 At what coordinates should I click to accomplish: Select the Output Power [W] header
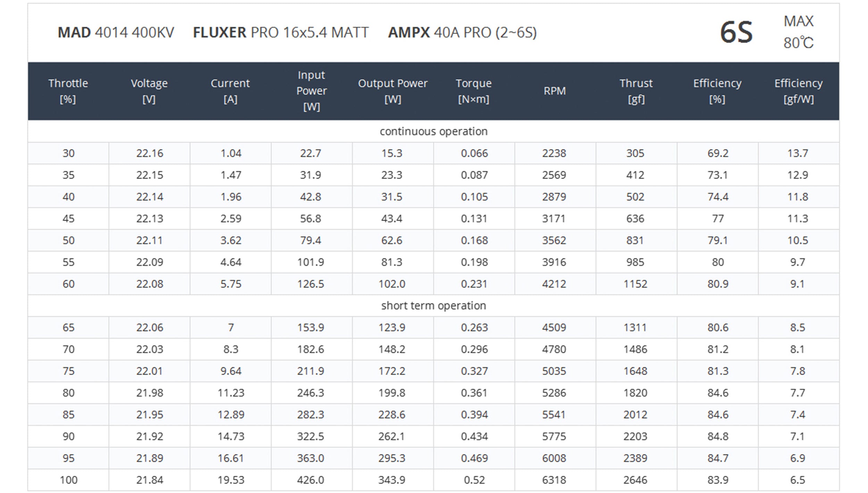[393, 91]
